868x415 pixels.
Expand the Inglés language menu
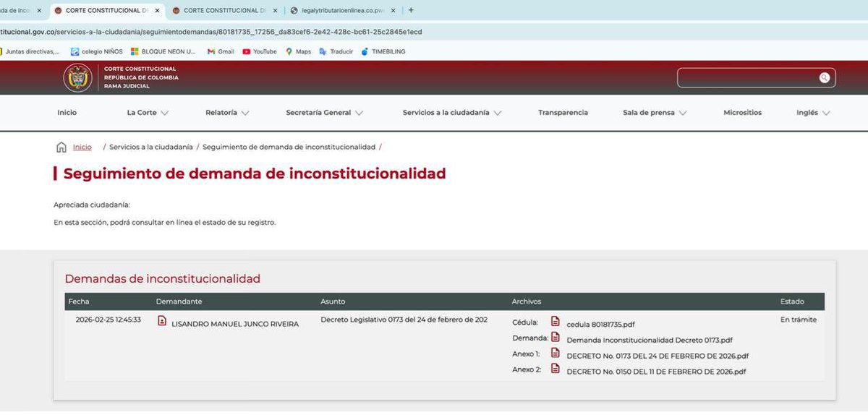(x=813, y=113)
